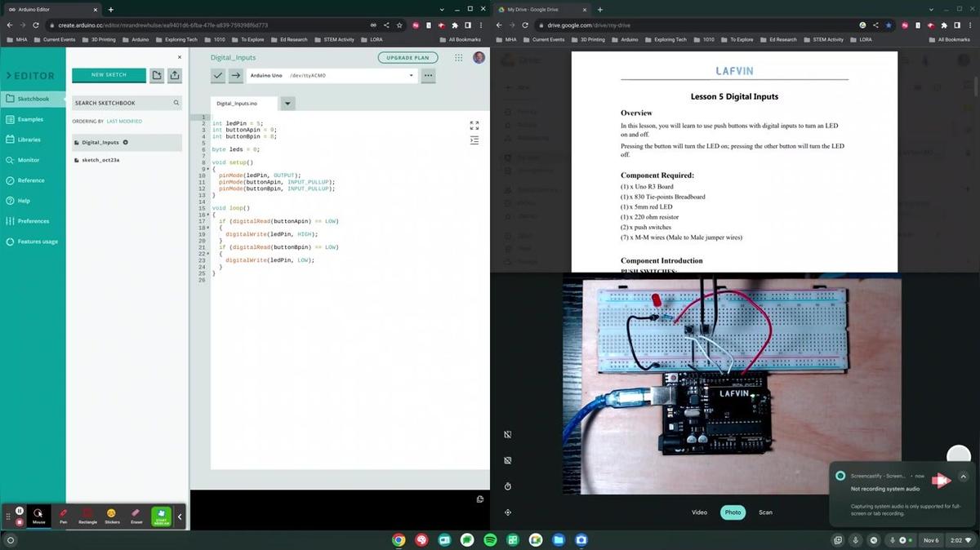The width and height of the screenshot is (980, 550).
Task: Click the NEW SKETCH button
Action: [109, 75]
